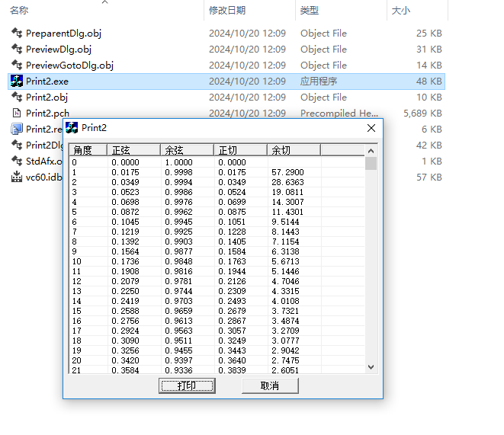Screen dimensions: 504x435
Task: Close the Print2 dialog window
Action: click(x=371, y=128)
